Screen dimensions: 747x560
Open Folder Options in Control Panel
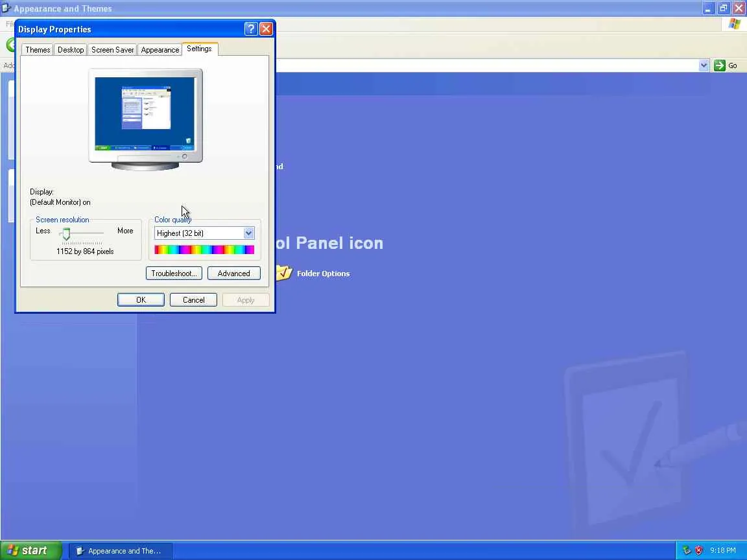point(323,274)
